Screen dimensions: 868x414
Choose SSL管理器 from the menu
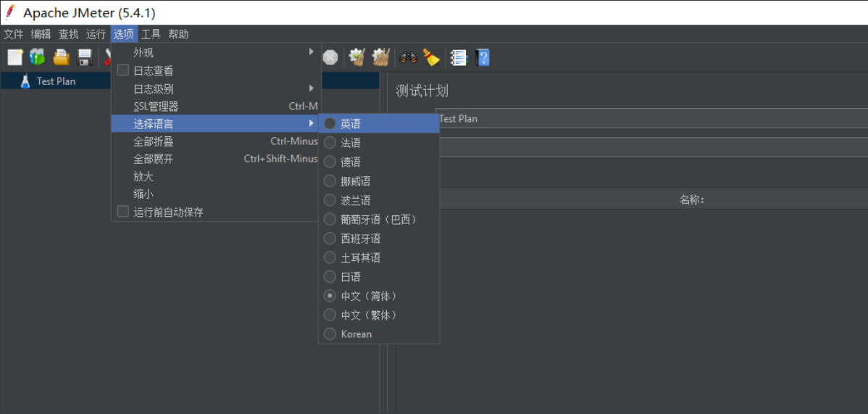point(216,107)
